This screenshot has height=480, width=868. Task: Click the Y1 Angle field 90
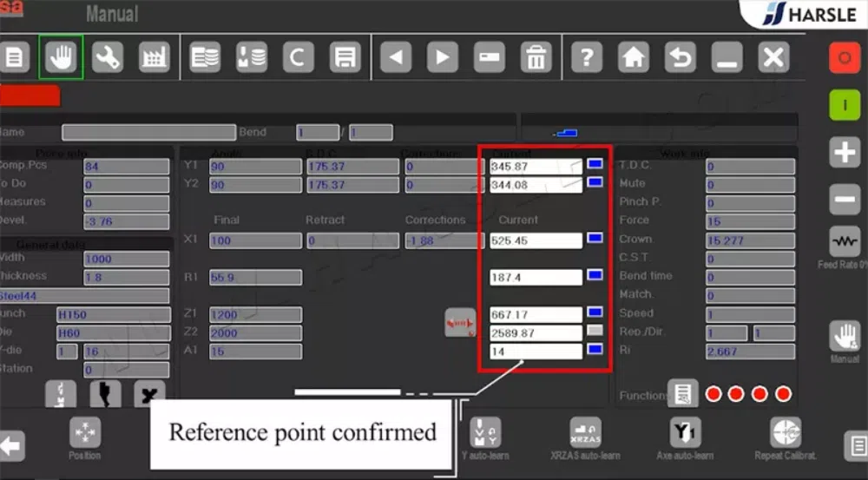(x=255, y=167)
